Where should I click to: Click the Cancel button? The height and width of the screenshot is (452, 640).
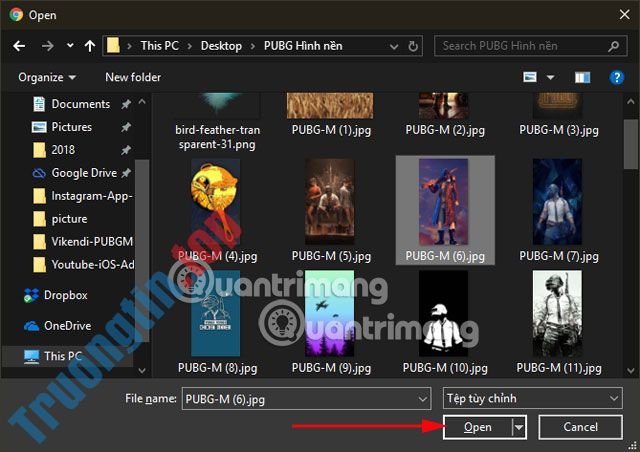click(x=580, y=427)
